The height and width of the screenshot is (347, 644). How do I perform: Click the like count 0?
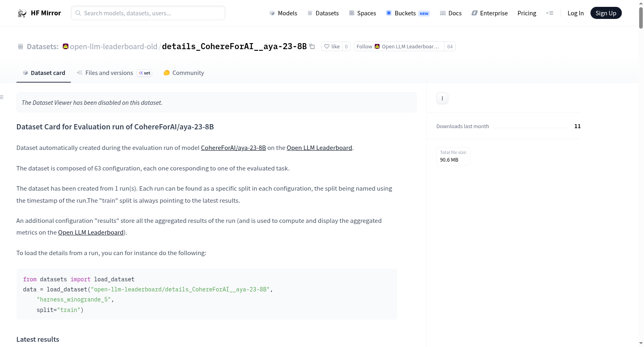(346, 46)
